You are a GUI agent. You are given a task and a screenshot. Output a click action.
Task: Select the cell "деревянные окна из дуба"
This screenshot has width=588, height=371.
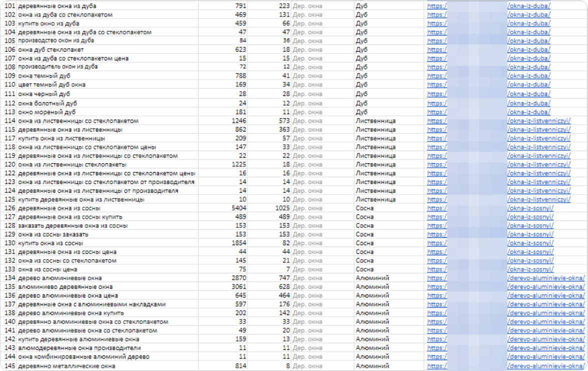tap(57, 6)
